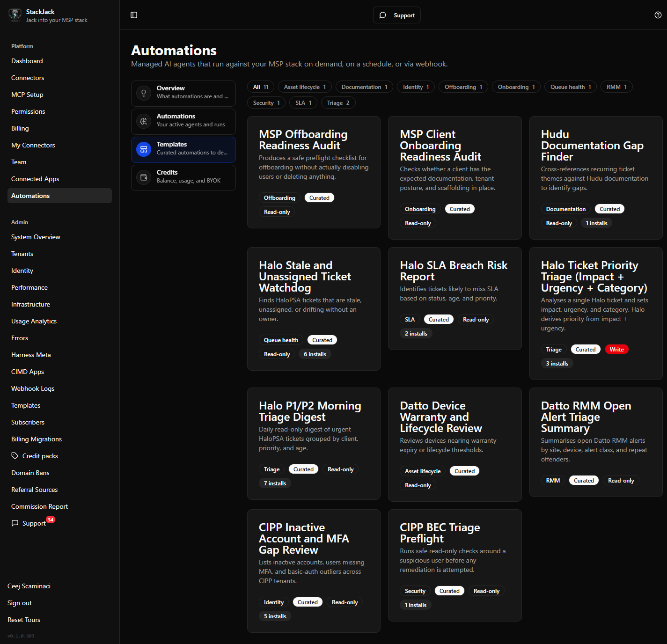Click the Overview lightbulb icon
Viewport: 667px width, 644px height.
[x=144, y=93]
